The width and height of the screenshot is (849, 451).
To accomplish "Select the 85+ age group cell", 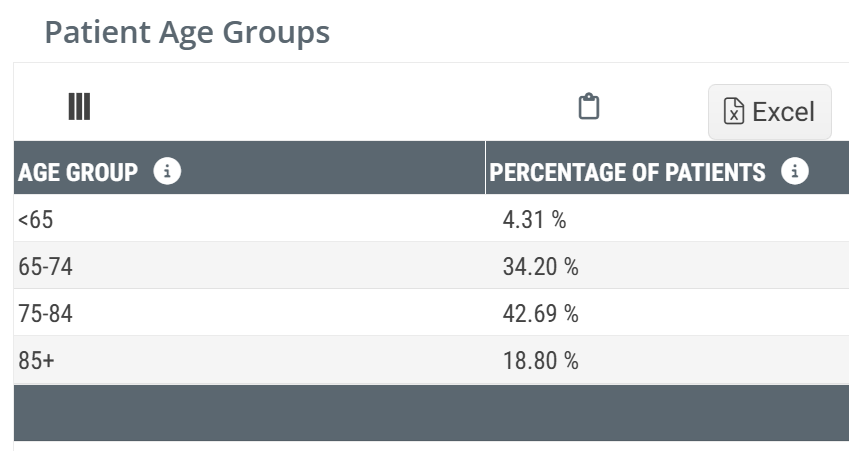I will pos(36,361).
